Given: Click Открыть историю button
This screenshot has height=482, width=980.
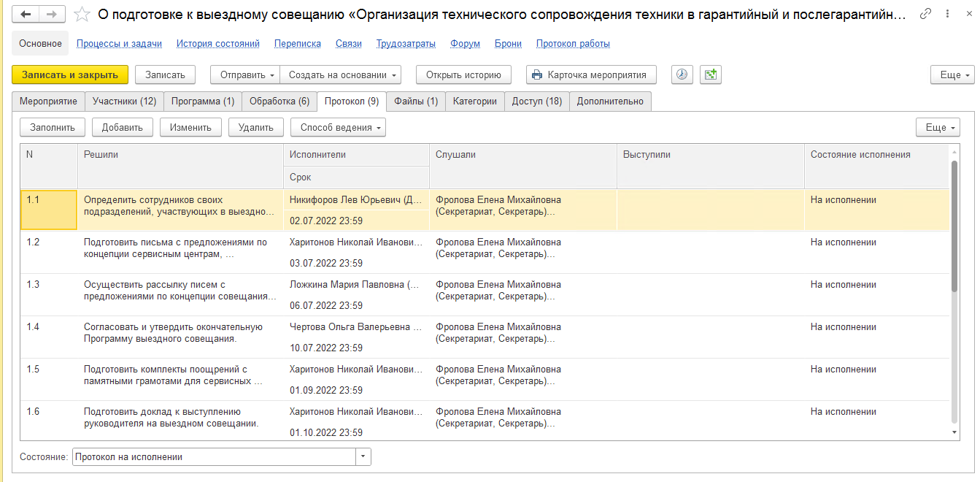Looking at the screenshot, I should tap(463, 74).
